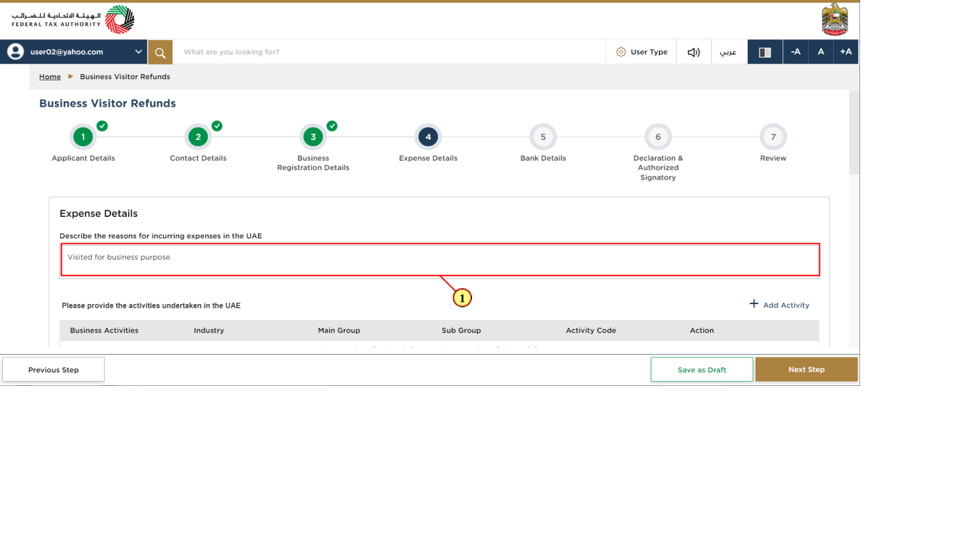
Task: Switch language to Arabic
Action: click(x=728, y=52)
